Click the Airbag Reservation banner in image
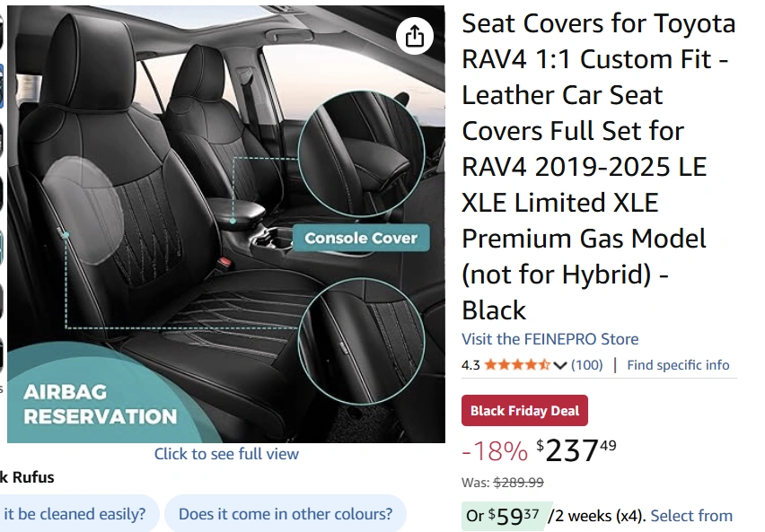 pos(99,405)
